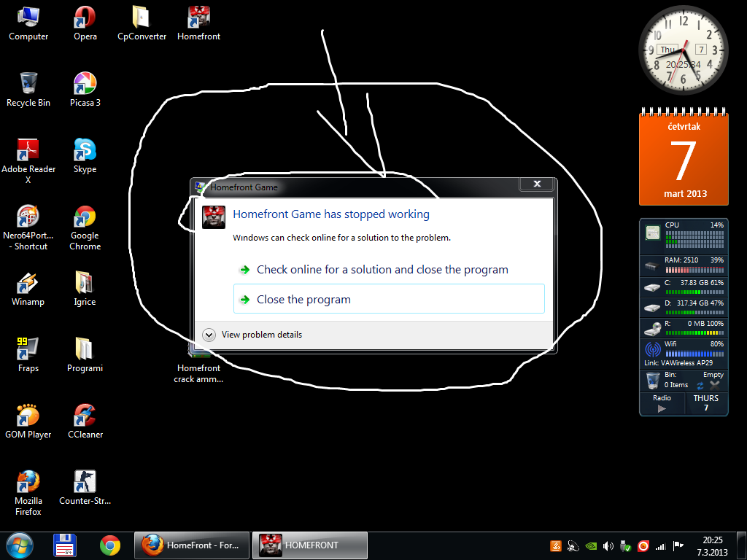Open the Computer desktop icon
Viewport: 747px width, 560px height.
pos(28,24)
